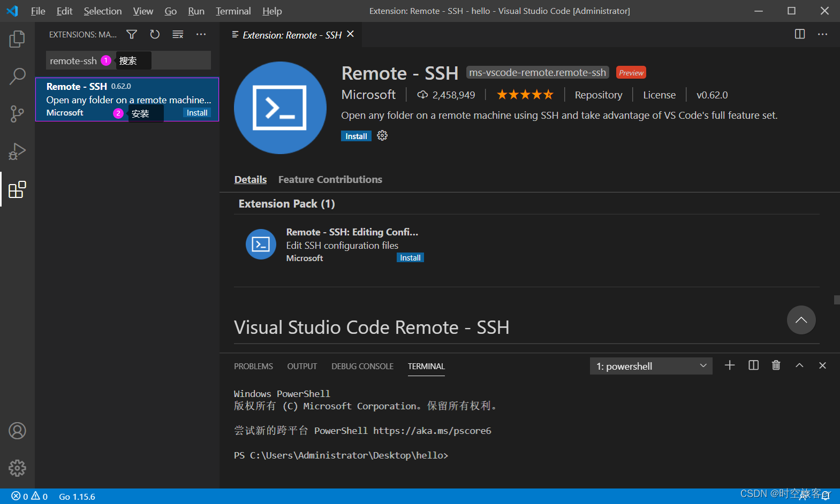Open the Run and Debug view
The height and width of the screenshot is (504, 840).
coord(17,151)
